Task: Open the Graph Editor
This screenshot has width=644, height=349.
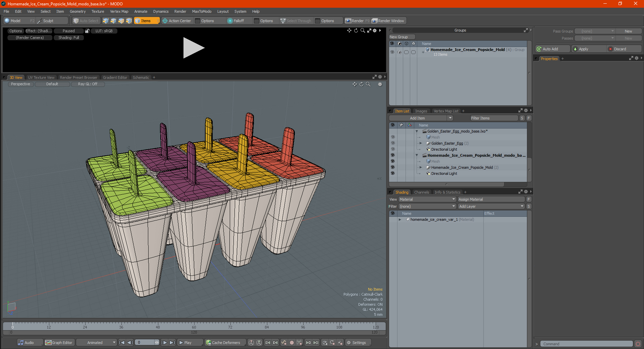Action: pos(59,343)
